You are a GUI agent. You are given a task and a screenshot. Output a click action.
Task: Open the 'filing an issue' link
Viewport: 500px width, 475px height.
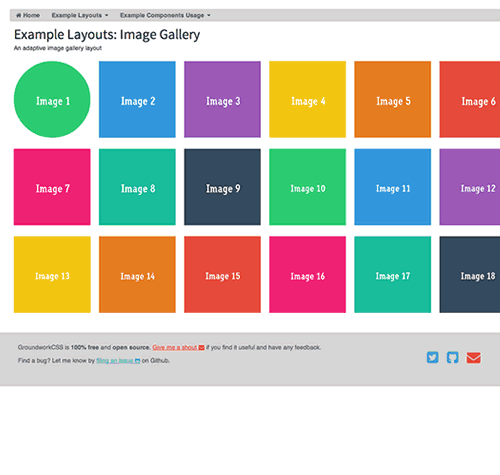tap(118, 361)
